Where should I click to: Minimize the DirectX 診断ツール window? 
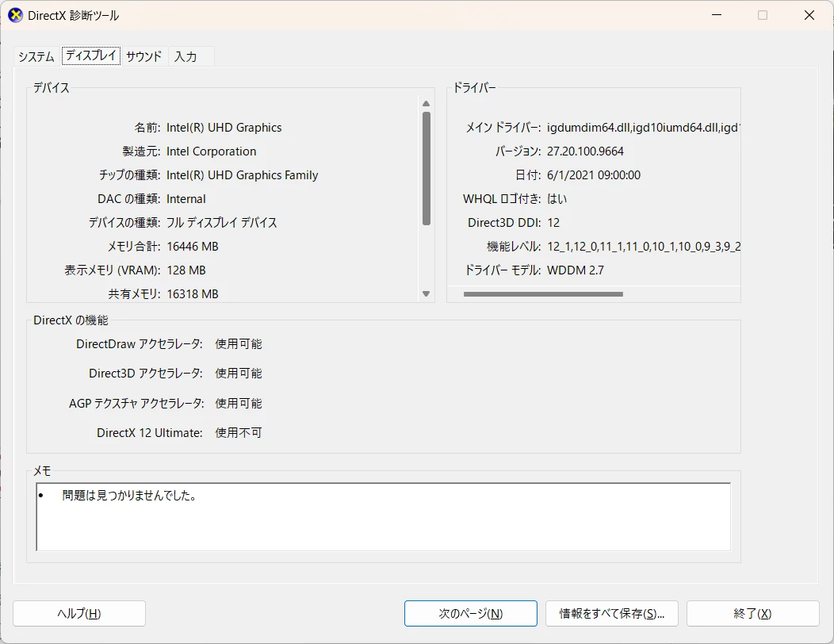[x=717, y=15]
